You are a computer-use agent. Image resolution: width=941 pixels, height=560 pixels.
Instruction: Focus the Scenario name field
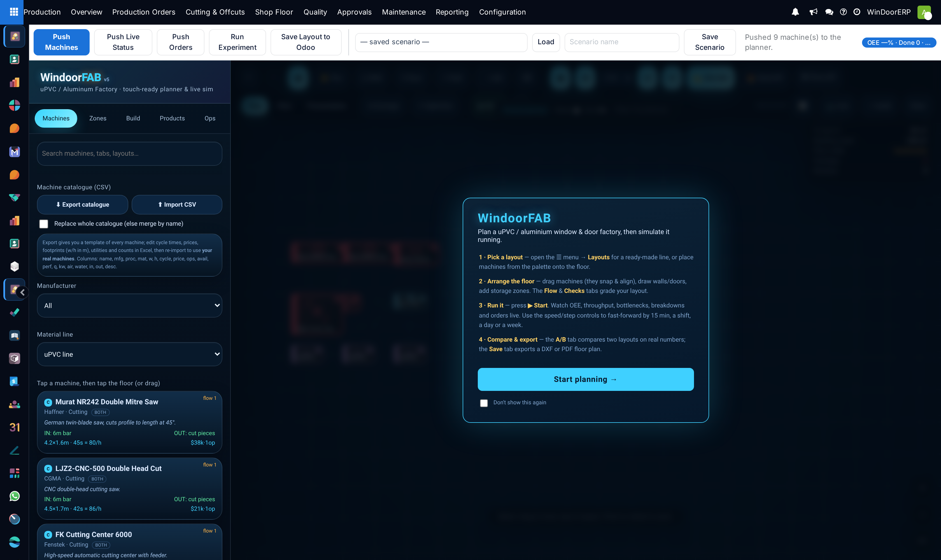click(x=622, y=42)
